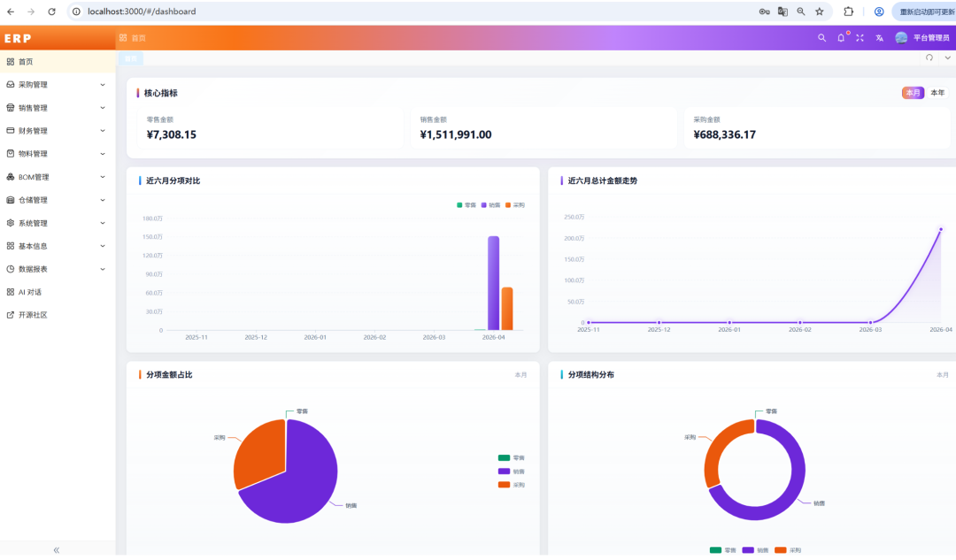Toggle 销售 legend in 近六月分项对比 chart
Screen dimensions: 956x560
tap(490, 205)
